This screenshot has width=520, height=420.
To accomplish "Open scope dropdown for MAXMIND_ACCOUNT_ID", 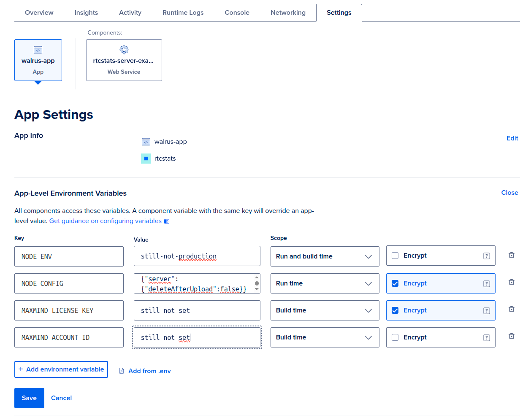I will tap(325, 337).
